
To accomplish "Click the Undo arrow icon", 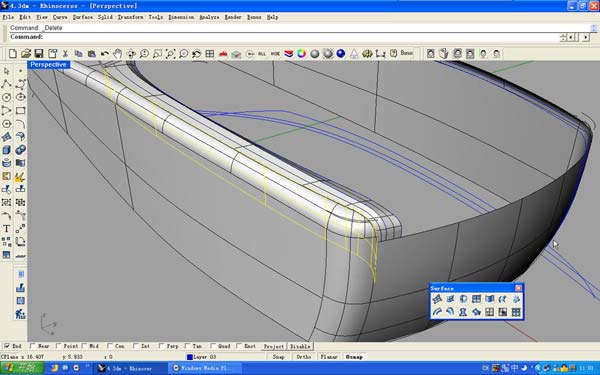I will point(104,54).
